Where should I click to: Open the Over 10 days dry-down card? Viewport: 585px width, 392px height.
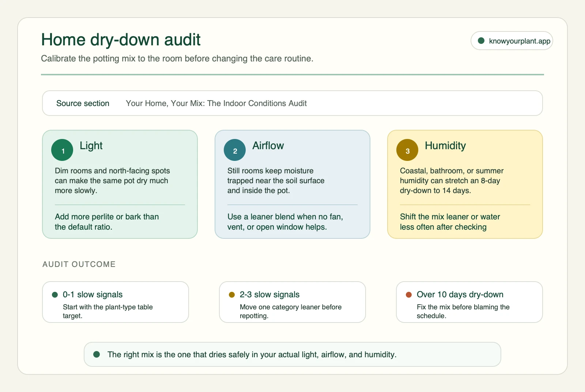[x=469, y=302]
